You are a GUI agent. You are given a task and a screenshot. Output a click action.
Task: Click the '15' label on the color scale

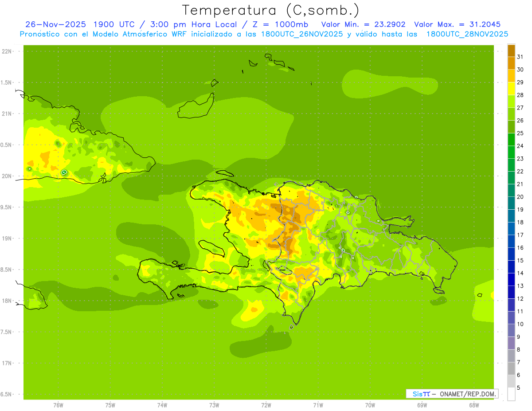520,261
